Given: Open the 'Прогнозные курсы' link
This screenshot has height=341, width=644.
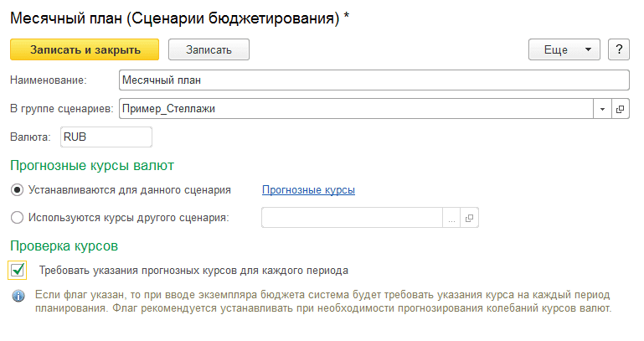Looking at the screenshot, I should (308, 190).
